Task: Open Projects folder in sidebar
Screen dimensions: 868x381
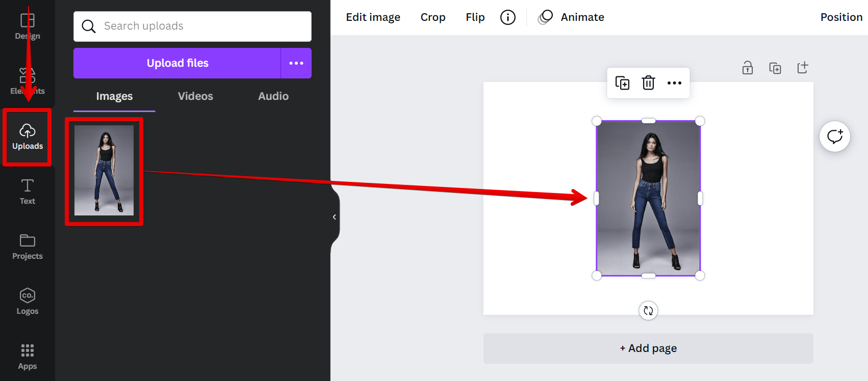Action: pos(28,247)
